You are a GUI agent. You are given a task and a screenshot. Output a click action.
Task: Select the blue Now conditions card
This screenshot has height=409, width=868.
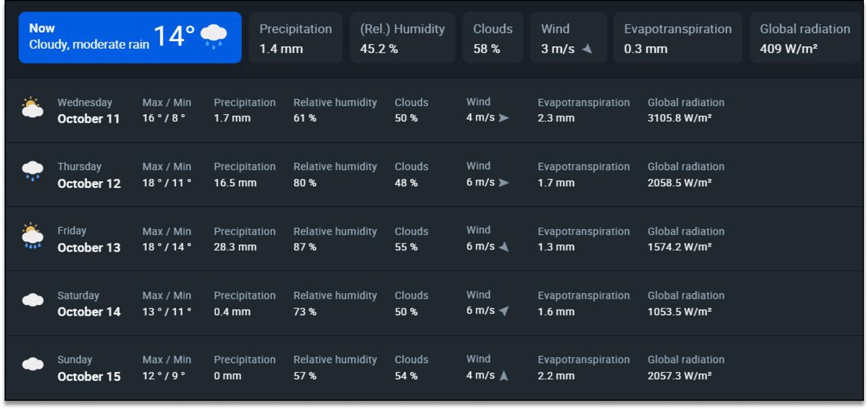[130, 38]
